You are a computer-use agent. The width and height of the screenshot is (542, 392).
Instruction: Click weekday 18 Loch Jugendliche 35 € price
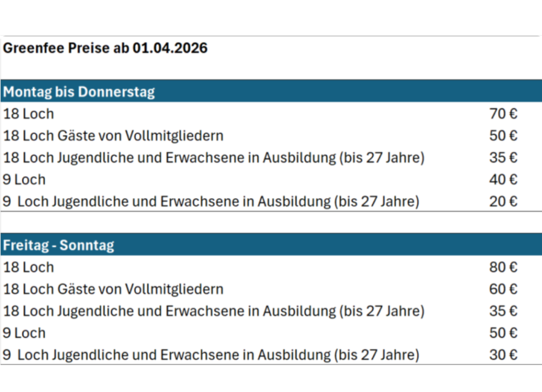(503, 158)
